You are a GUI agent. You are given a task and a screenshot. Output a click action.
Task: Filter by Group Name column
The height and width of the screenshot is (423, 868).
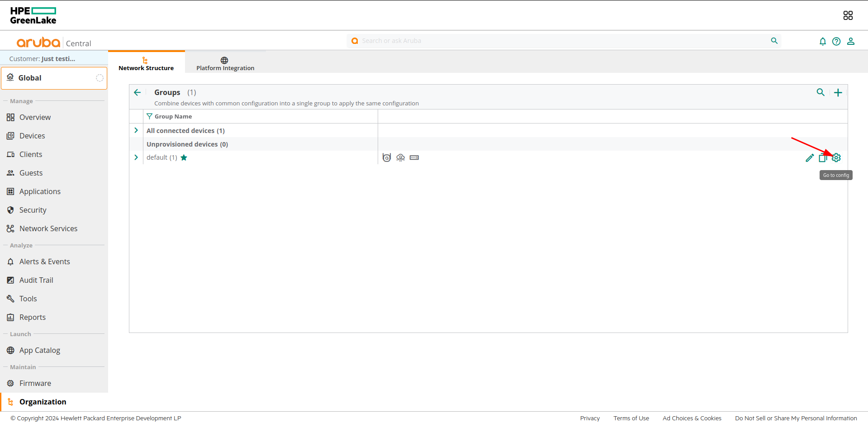[x=150, y=117]
